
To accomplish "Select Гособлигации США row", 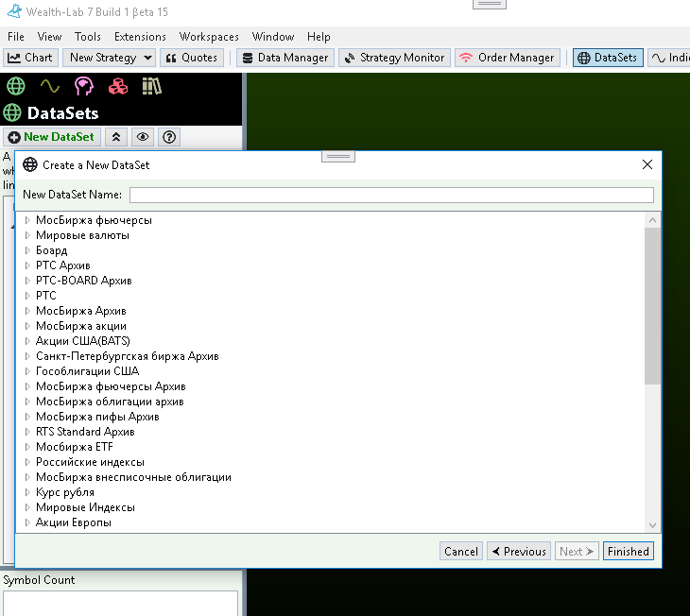I will [x=88, y=371].
